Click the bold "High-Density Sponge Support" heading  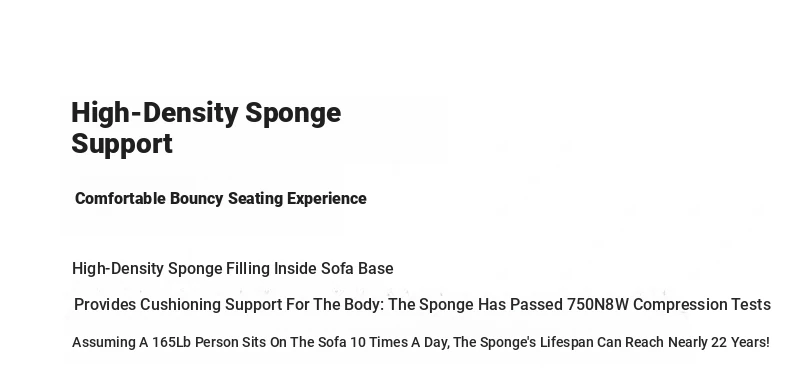click(206, 128)
